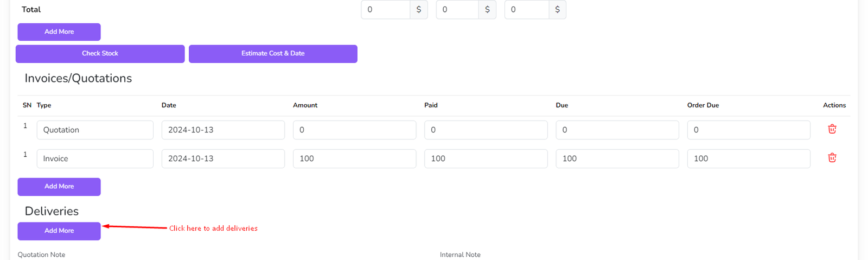
Task: Click the Invoice Paid field
Action: 486,159
